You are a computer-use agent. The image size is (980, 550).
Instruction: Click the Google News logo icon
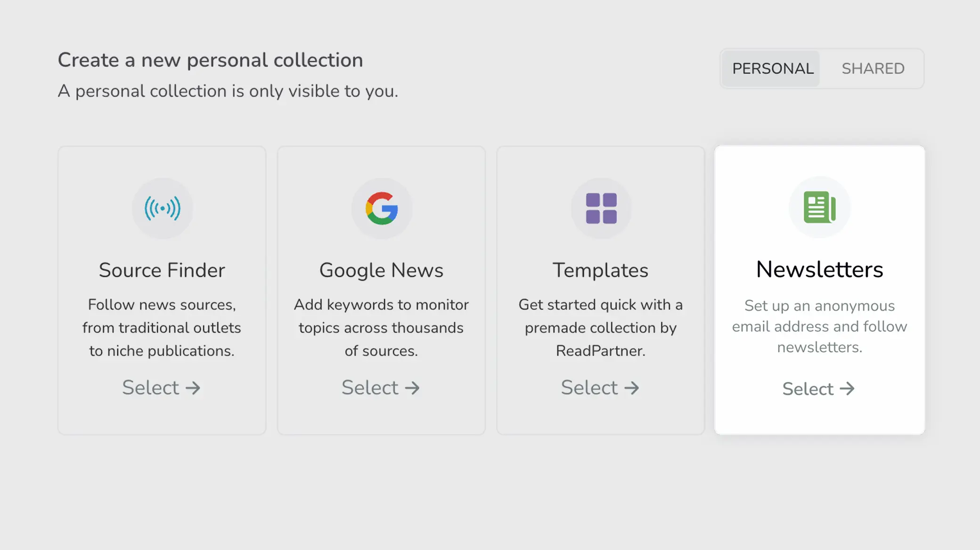(x=382, y=208)
